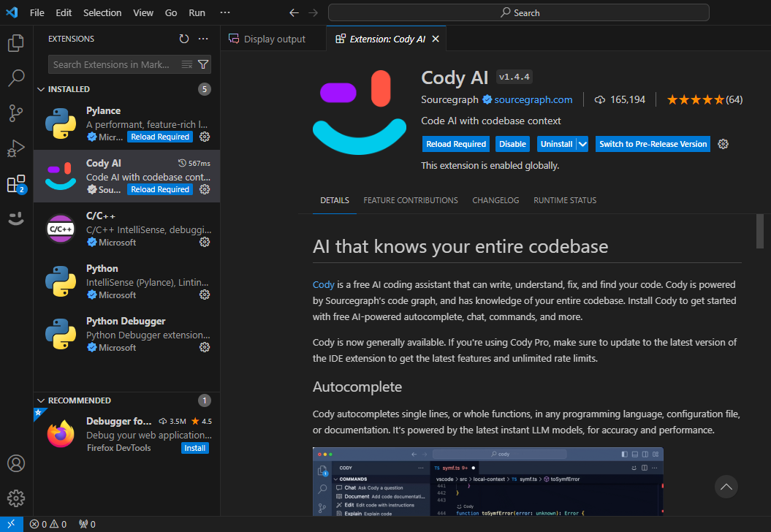Viewport: 771px width, 532px height.
Task: Select the Extensions icon showing badge 2
Action: coord(16,183)
